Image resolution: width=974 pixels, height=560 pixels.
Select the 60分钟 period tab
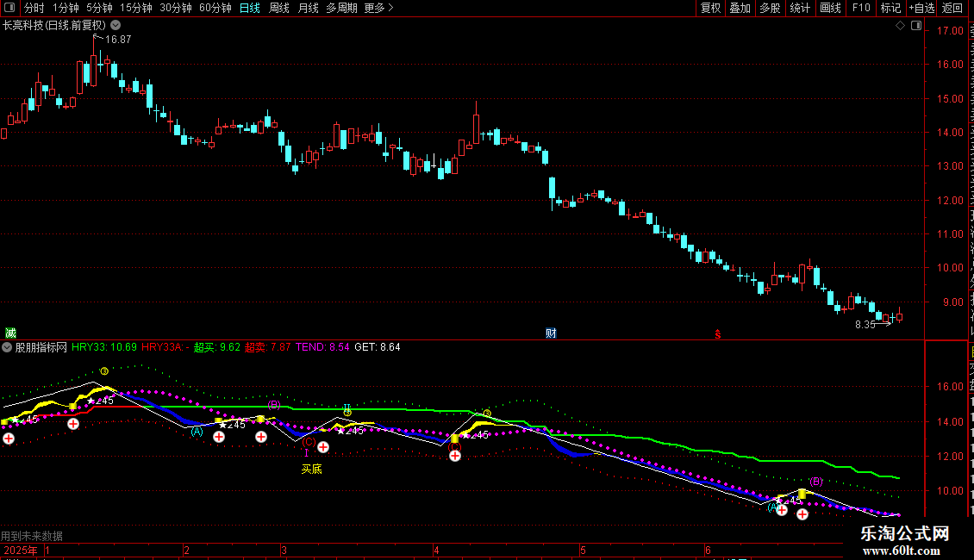[x=215, y=8]
